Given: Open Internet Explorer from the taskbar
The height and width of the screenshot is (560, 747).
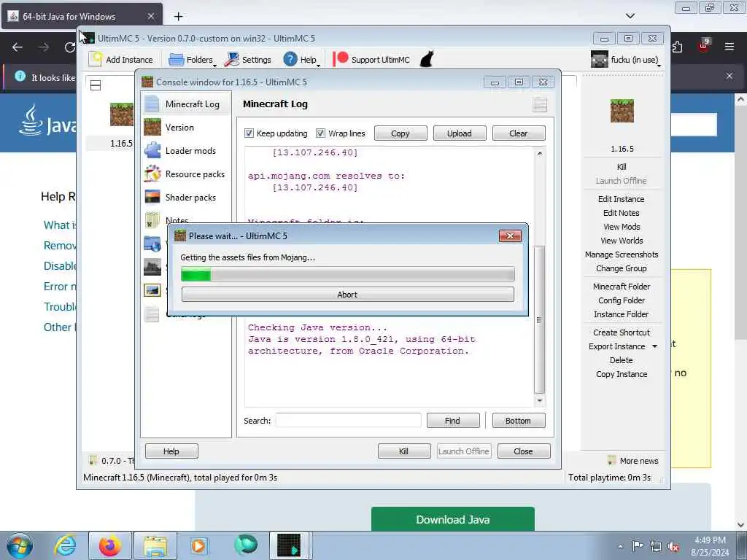Looking at the screenshot, I should (x=65, y=545).
